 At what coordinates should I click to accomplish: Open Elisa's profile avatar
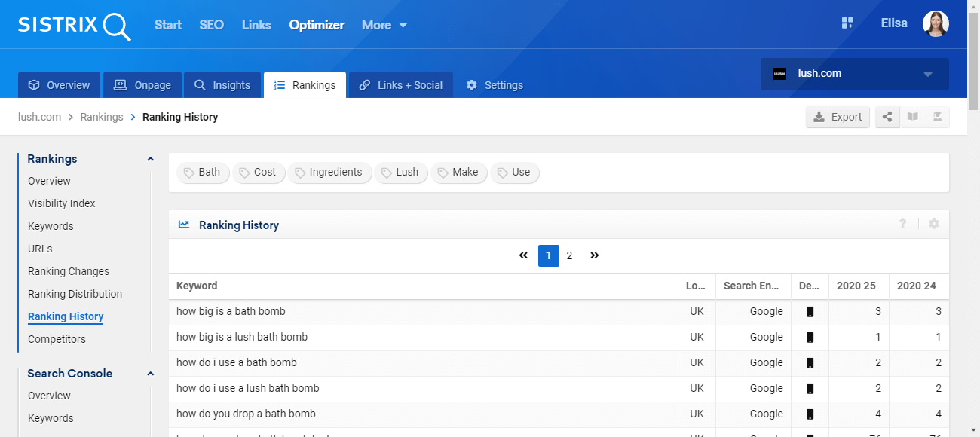(x=936, y=23)
